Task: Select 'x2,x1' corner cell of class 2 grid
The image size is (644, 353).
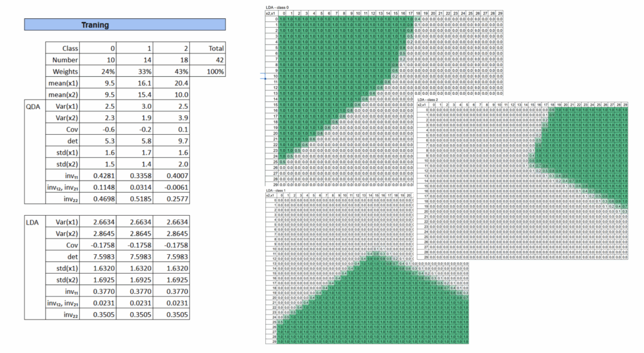Action: [422, 105]
